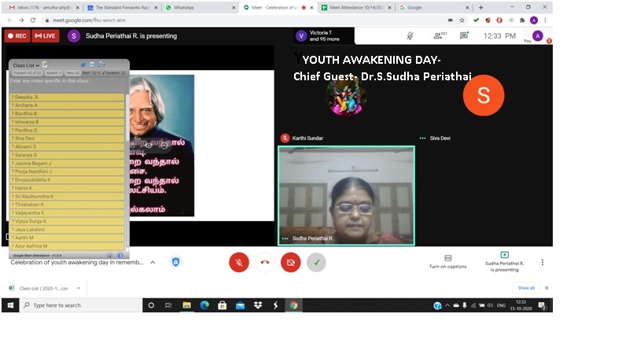Screen dimensions: 644x362
Task: Click the save disk icon in attendance panel
Action: click(x=92, y=65)
